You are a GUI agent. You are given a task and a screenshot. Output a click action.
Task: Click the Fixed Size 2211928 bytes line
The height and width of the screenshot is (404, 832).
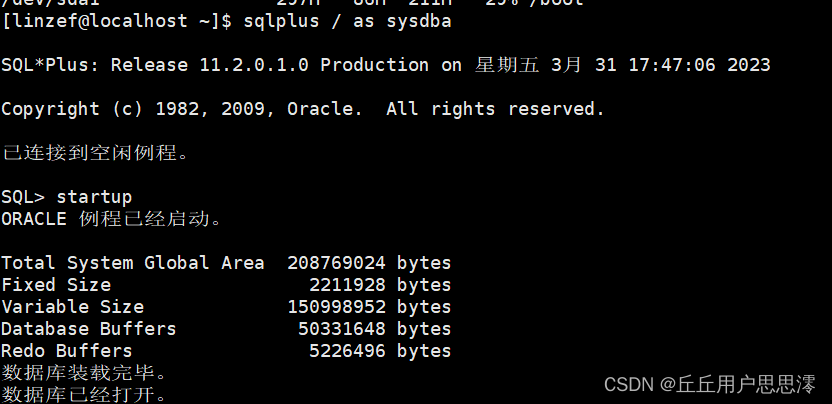[226, 285]
